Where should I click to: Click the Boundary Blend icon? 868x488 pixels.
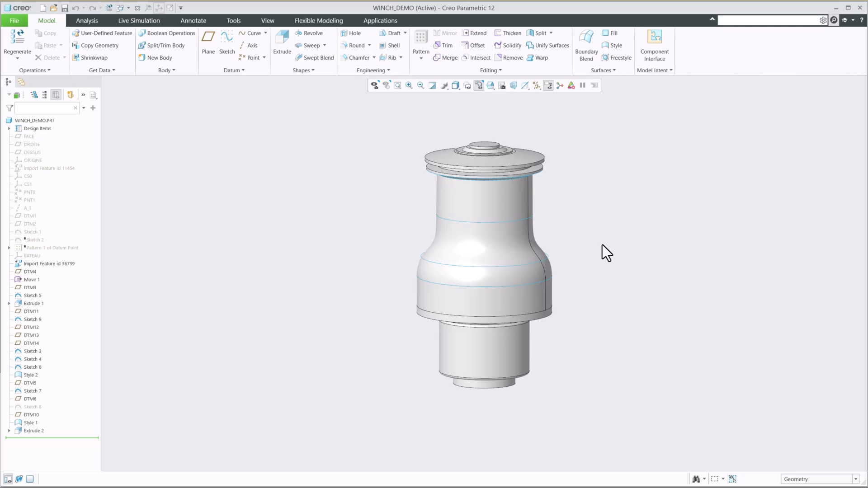pyautogui.click(x=586, y=37)
